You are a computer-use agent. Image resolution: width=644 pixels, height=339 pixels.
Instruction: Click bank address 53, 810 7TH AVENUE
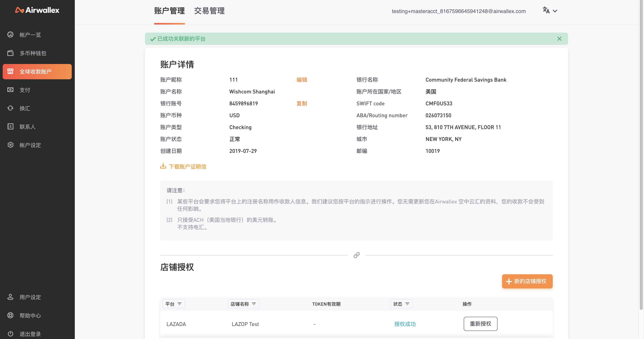[x=463, y=127]
